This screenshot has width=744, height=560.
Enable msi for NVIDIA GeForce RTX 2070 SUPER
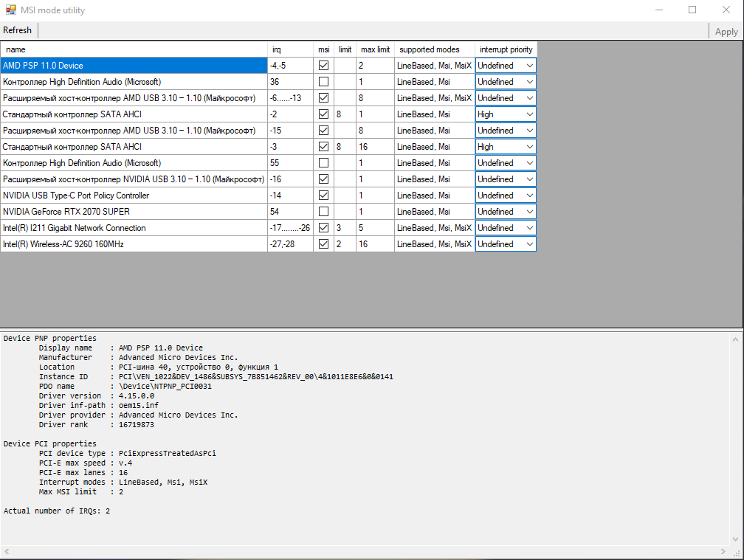323,212
